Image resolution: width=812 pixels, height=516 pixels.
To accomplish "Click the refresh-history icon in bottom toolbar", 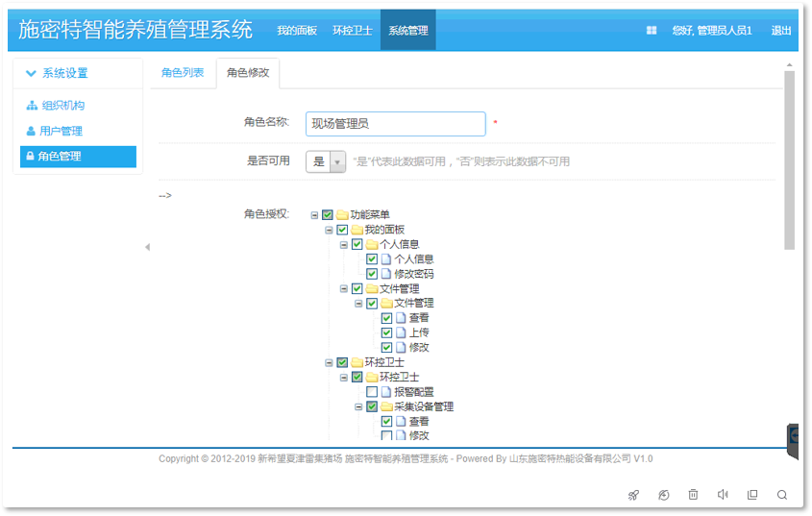I will [x=663, y=495].
